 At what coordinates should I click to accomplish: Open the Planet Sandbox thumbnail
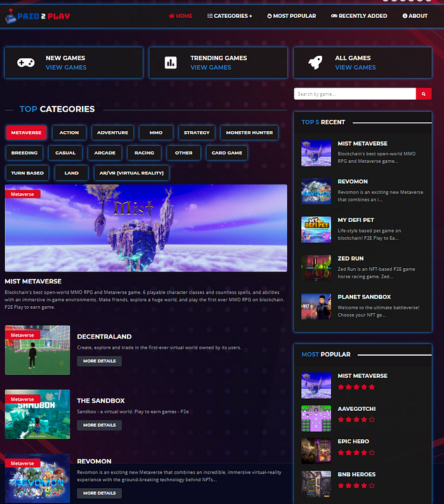316,306
